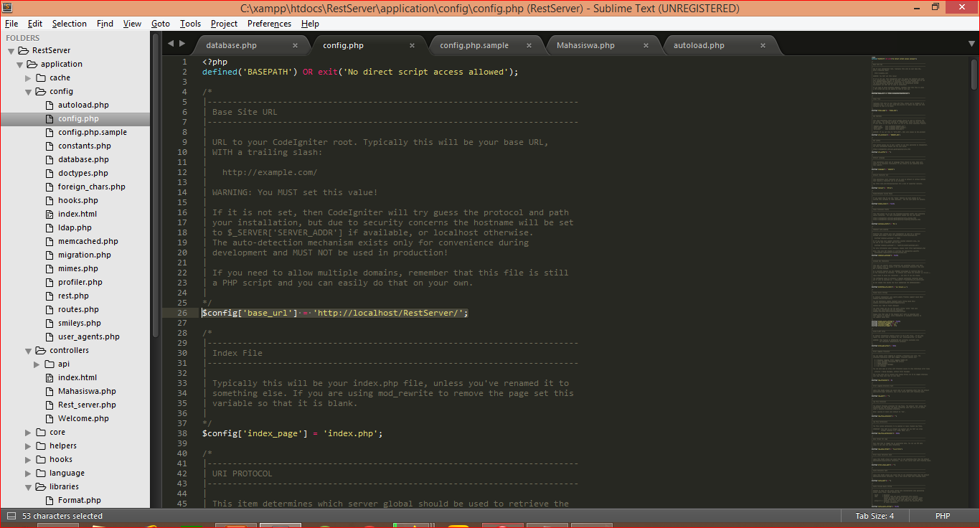
Task: Open the Selection menu
Action: (70, 24)
